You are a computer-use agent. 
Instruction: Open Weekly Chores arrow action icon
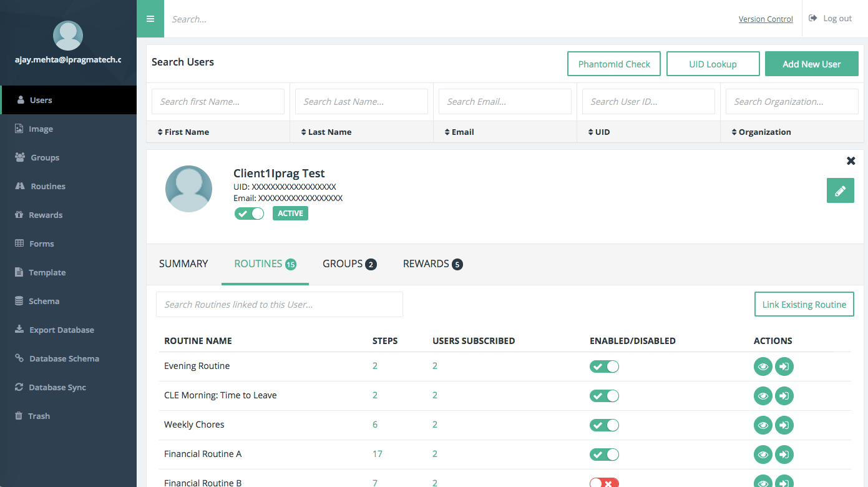tap(784, 425)
